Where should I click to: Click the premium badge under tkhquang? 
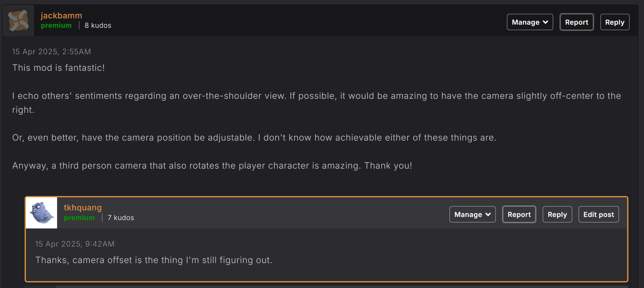(79, 218)
